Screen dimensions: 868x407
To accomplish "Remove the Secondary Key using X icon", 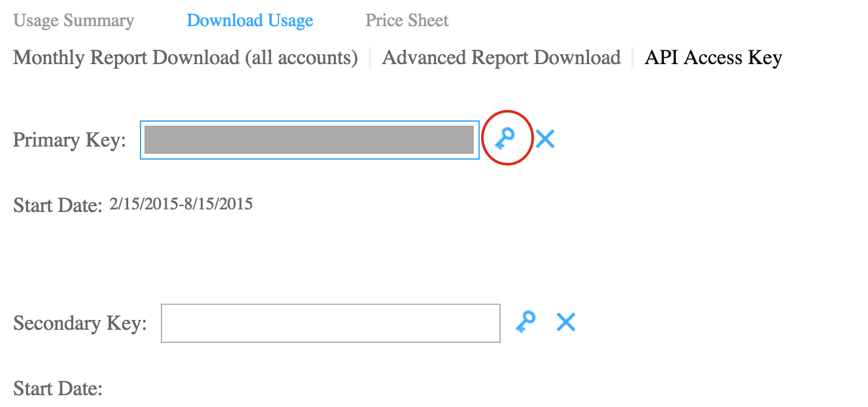I will pos(566,321).
